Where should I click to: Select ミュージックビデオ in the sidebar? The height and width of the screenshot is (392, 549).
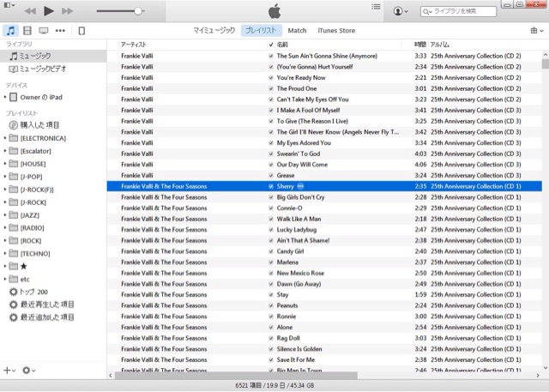point(53,69)
